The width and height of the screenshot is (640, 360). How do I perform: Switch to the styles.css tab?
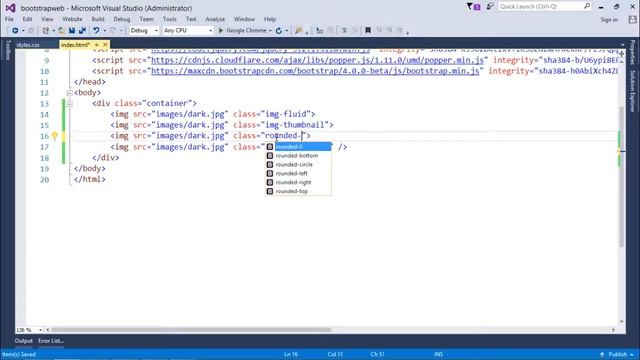tap(28, 45)
